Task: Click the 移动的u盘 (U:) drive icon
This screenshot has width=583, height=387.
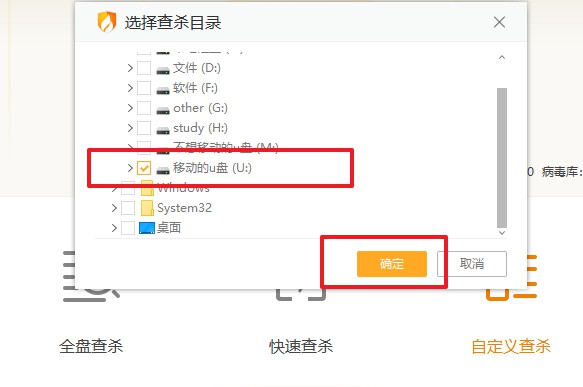Action: 163,170
